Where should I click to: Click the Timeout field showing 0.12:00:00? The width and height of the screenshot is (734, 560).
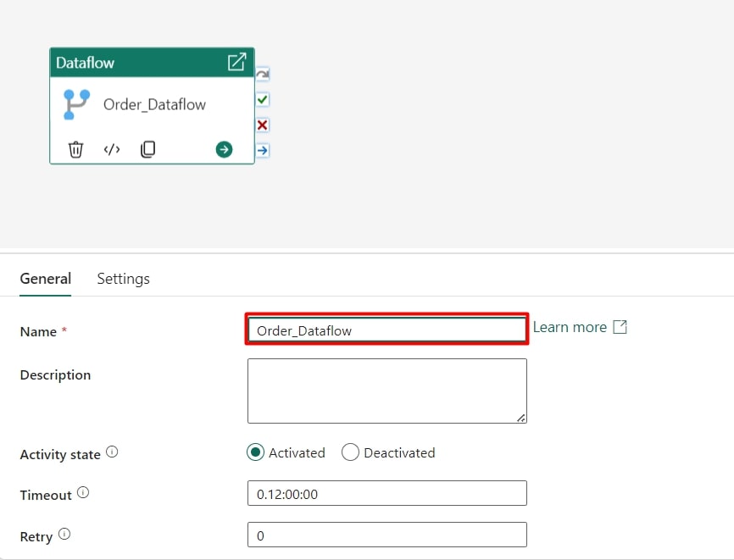386,494
